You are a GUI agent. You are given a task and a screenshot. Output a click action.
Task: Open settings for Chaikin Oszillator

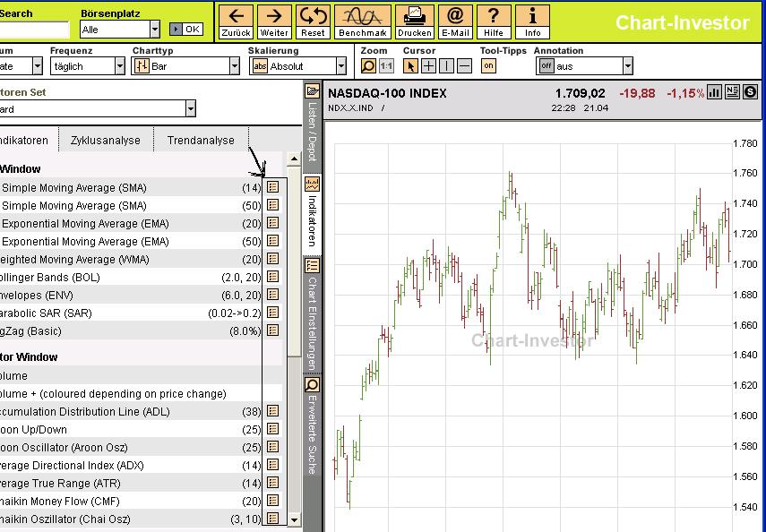[272, 519]
